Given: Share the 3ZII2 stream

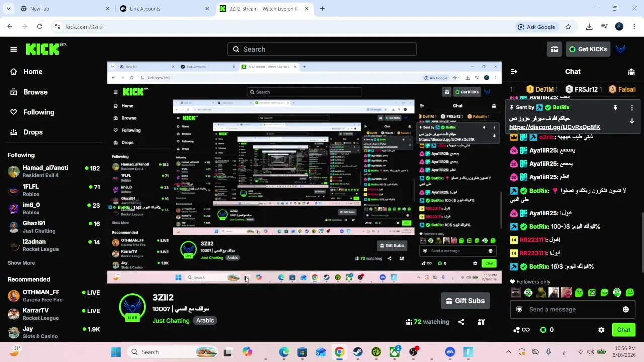Looking at the screenshot, I should coord(461,322).
